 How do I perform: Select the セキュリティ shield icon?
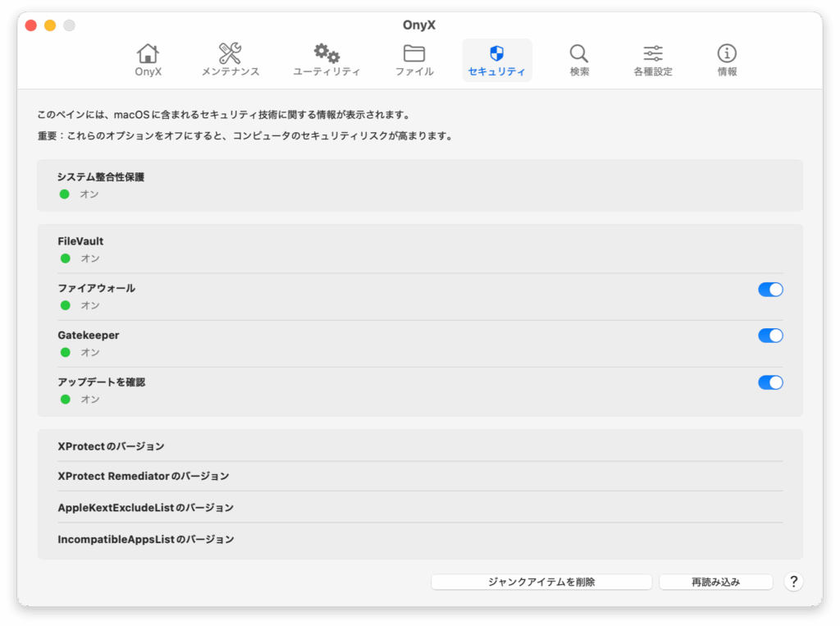[496, 54]
